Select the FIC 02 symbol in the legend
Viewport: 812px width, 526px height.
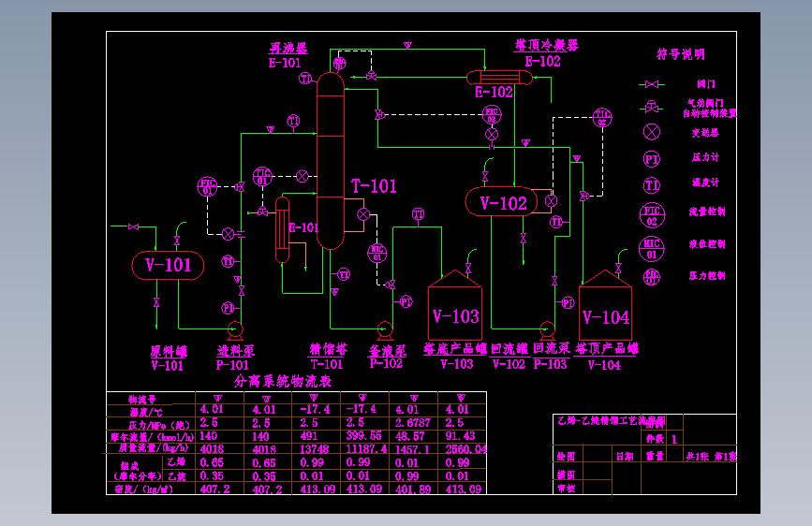pyautogui.click(x=652, y=215)
